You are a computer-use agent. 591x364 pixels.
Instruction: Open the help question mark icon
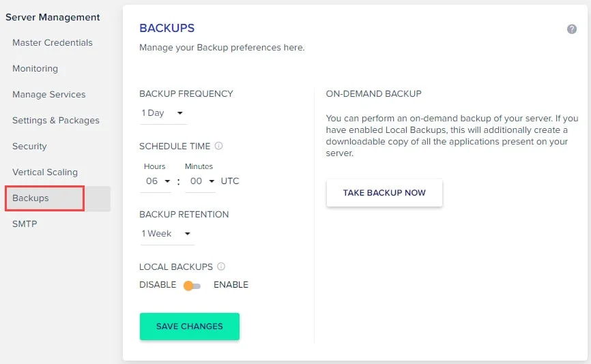point(571,29)
